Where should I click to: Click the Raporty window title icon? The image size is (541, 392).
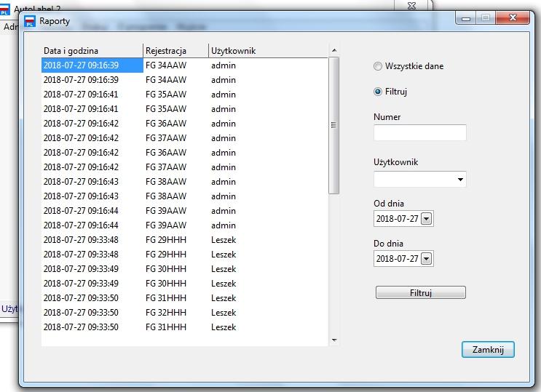(30, 21)
